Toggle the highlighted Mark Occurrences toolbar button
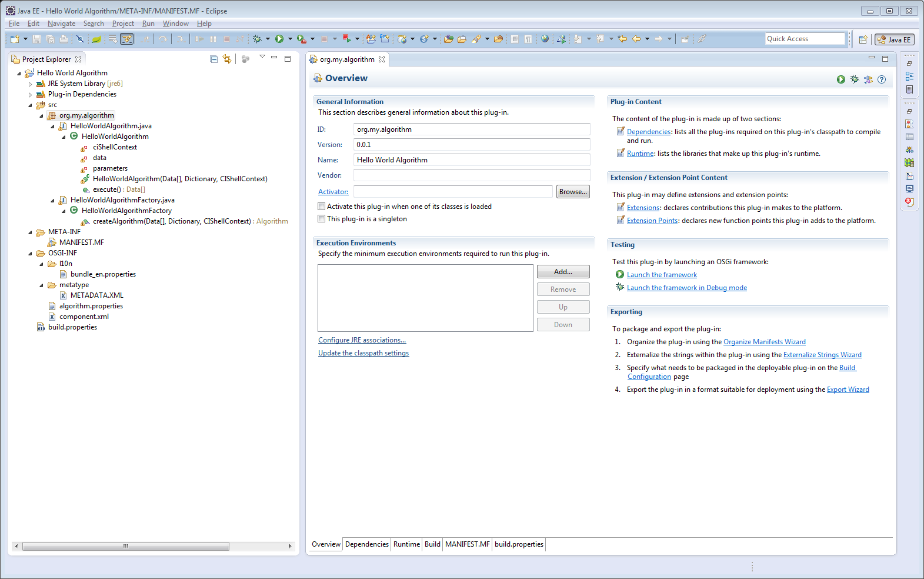This screenshot has height=579, width=924. coord(126,39)
